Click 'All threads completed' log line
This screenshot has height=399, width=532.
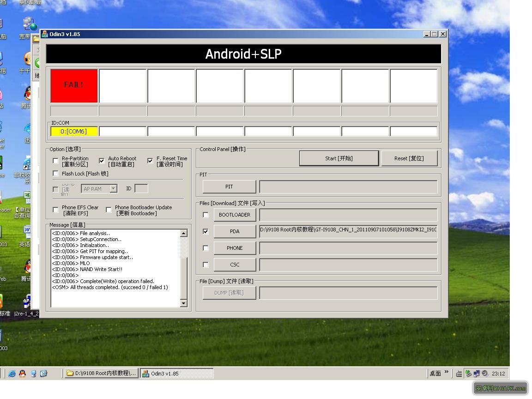(110, 287)
